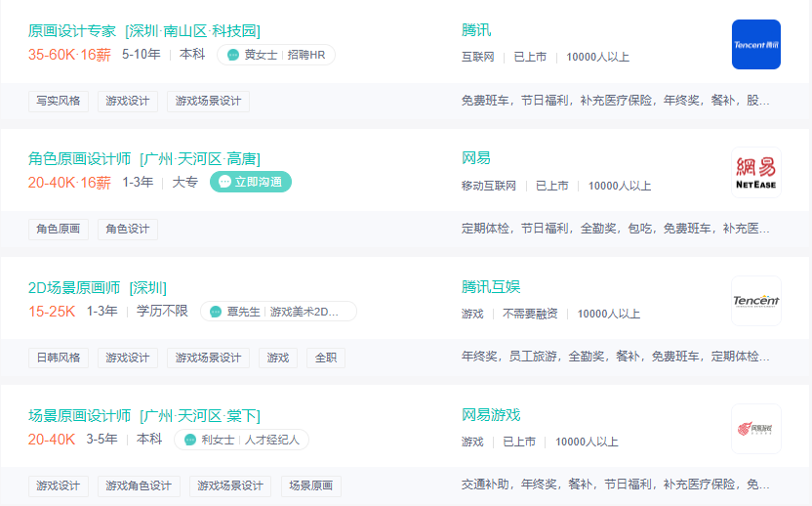Select the 角色原画 tag
The image size is (812, 506).
[x=59, y=229]
